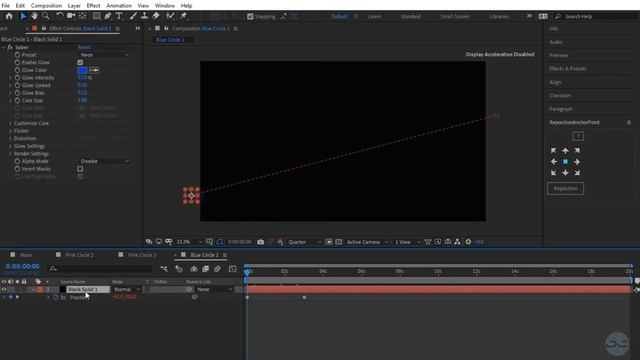This screenshot has height=360, width=640.
Task: Select the Roto Brush tool
Action: [170, 16]
